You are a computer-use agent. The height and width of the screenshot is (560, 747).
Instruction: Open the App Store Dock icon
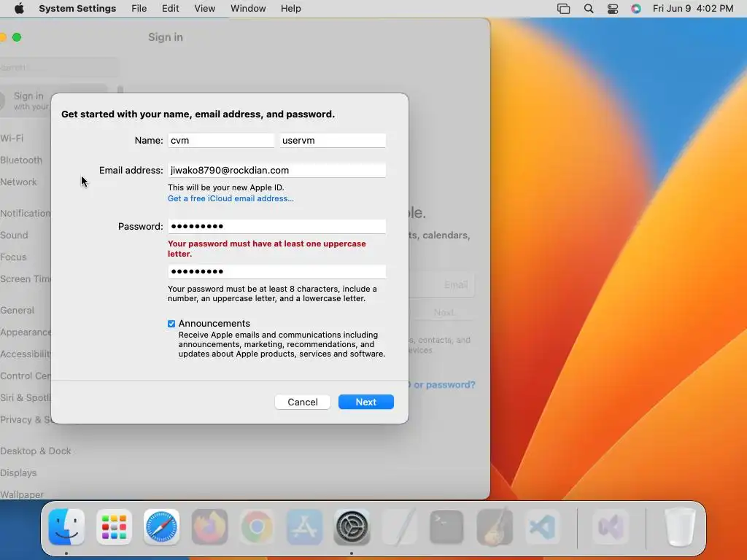304,527
